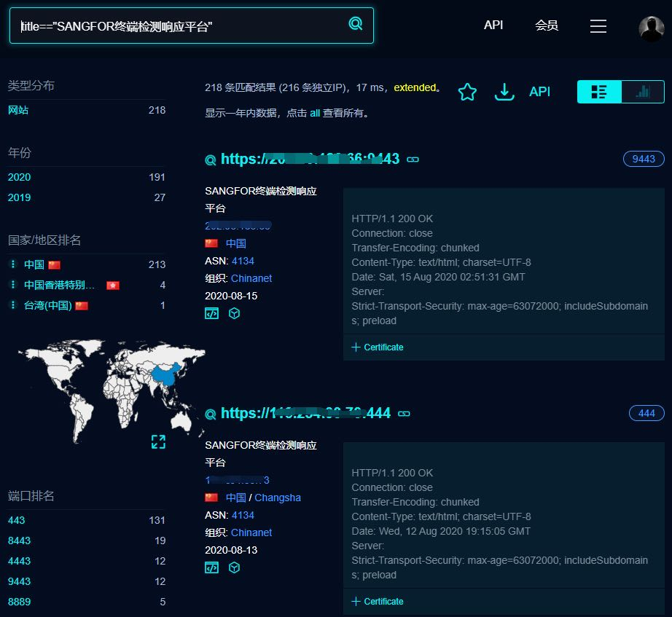
Task: Enlarge the world map with expand icon
Action: click(x=158, y=441)
